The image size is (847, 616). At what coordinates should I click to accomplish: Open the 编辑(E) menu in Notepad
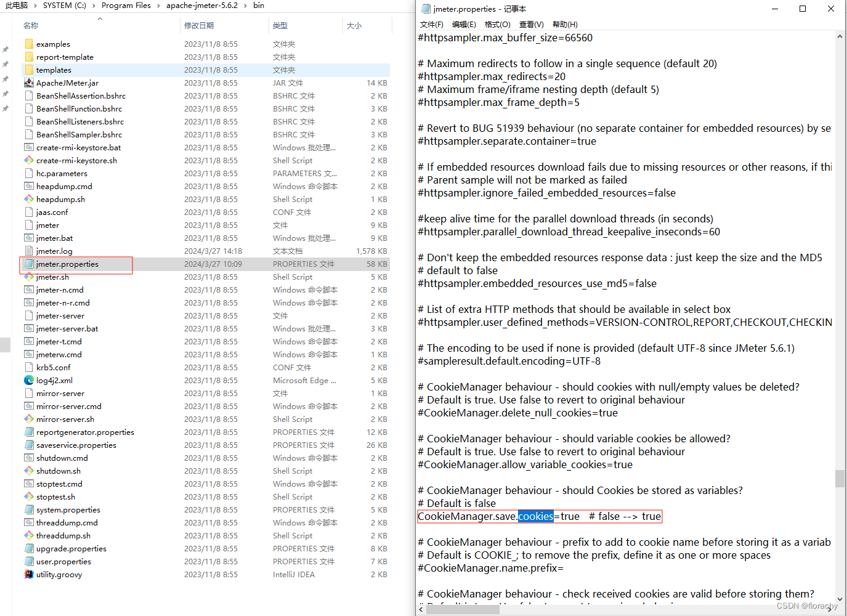[464, 25]
